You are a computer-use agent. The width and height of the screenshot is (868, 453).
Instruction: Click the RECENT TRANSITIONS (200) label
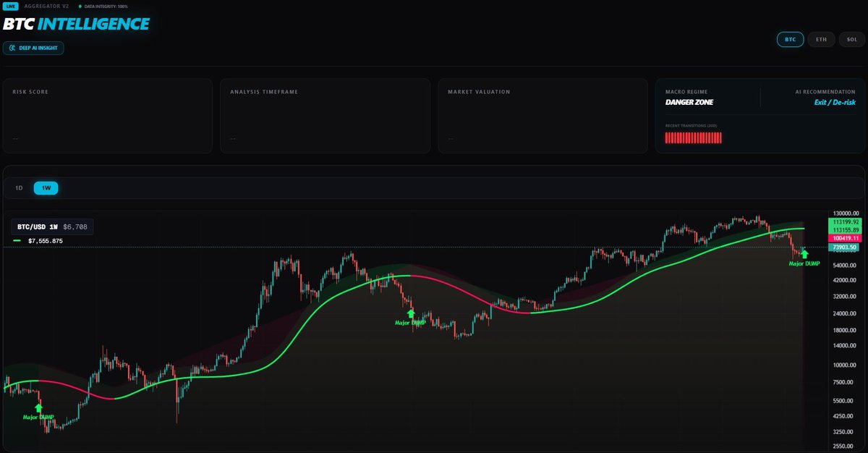pos(691,126)
